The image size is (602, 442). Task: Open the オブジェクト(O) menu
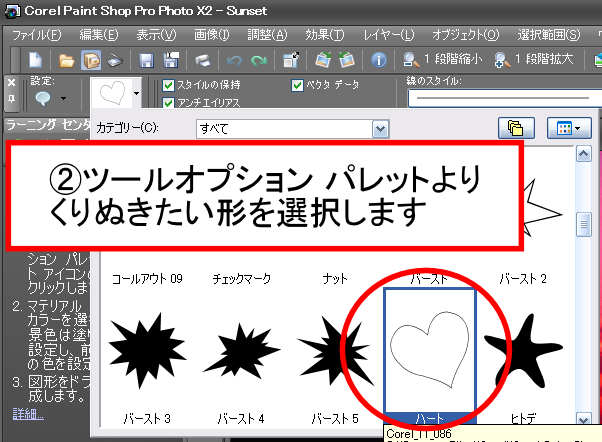[466, 35]
